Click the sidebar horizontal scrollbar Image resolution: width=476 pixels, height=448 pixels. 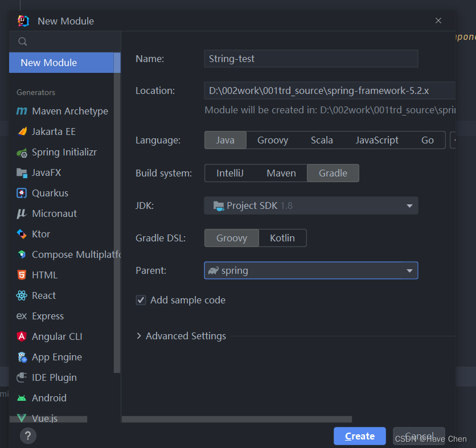point(48,419)
